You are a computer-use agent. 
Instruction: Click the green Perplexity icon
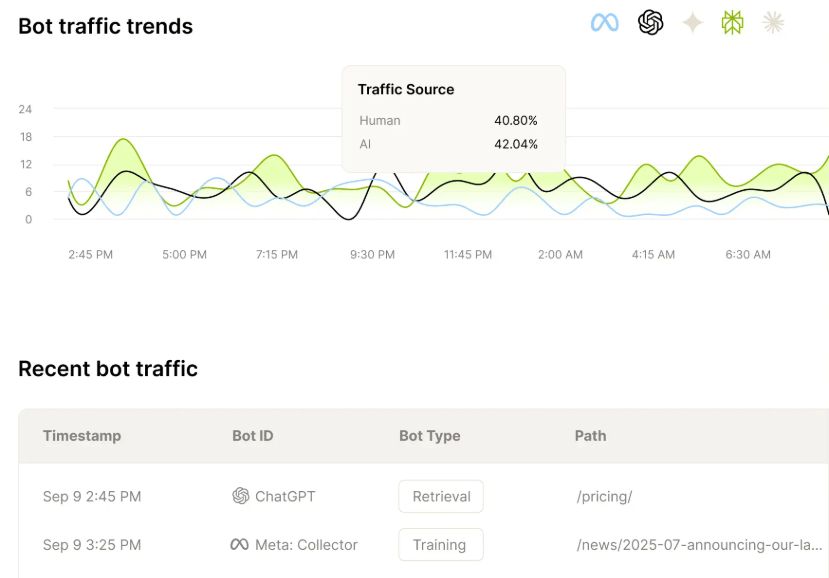coord(733,22)
